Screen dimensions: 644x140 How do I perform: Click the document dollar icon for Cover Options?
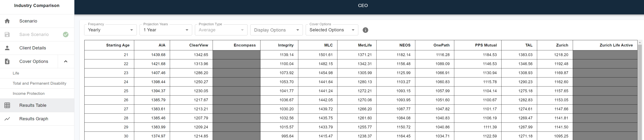[x=7, y=61]
